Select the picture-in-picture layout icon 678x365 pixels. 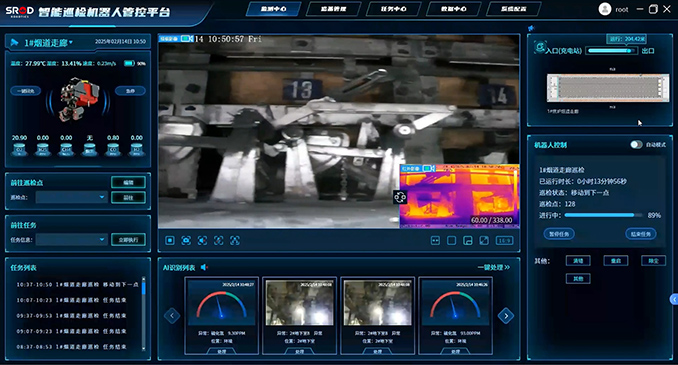pos(468,240)
